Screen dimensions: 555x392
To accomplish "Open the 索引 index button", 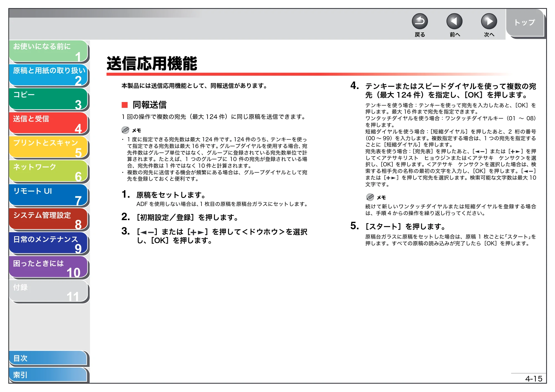I will (x=48, y=375).
